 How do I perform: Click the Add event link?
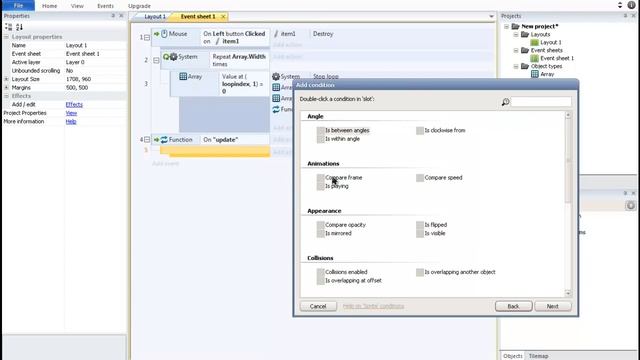pos(165,164)
